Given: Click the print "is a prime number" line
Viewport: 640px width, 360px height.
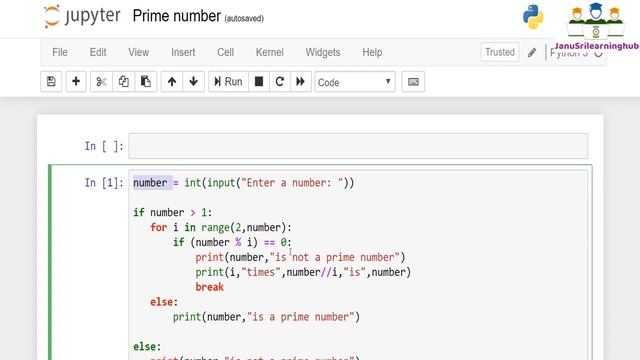Looking at the screenshot, I should coord(266,317).
